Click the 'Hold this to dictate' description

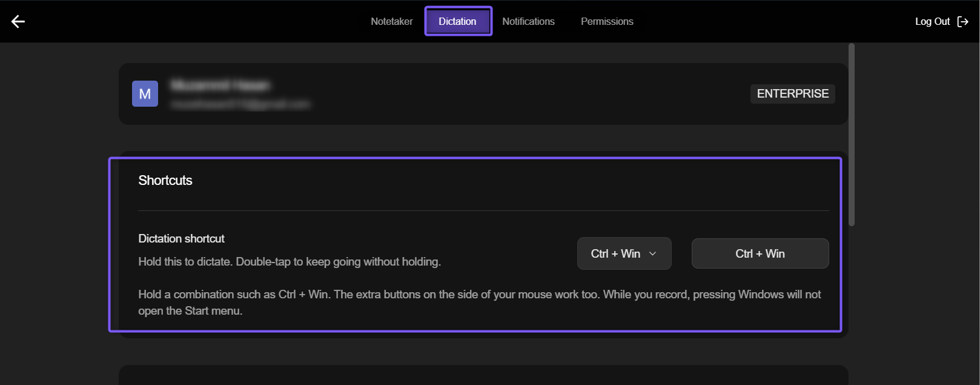(x=290, y=262)
